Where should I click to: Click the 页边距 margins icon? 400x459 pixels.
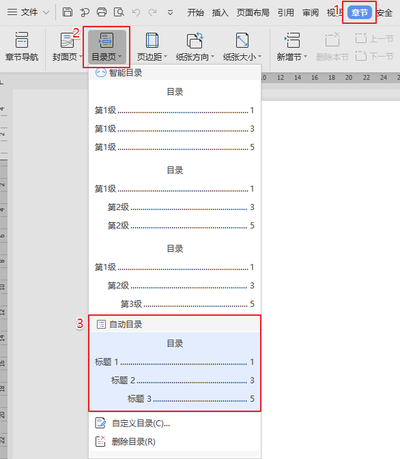[x=152, y=41]
